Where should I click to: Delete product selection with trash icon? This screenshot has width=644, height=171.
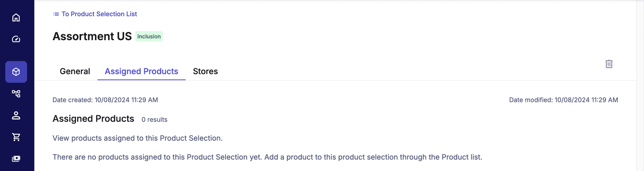coord(609,64)
